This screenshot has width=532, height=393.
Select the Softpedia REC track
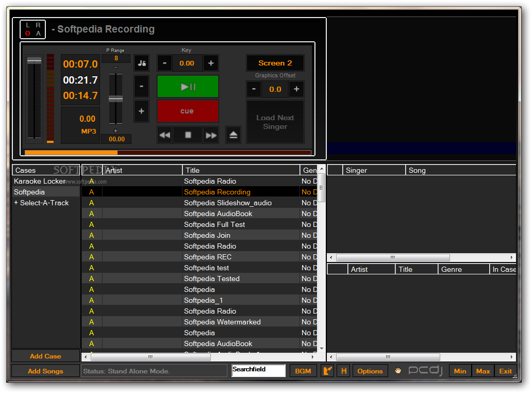199,257
